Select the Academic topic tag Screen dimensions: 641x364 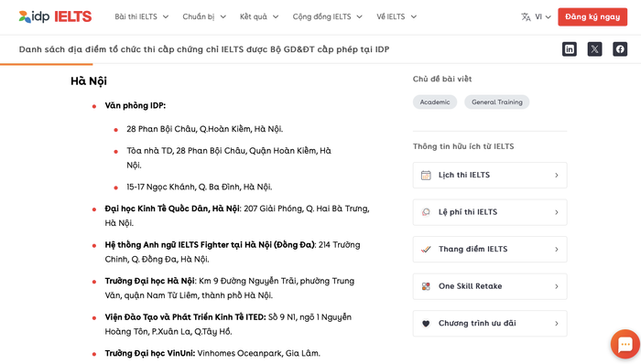click(x=435, y=102)
